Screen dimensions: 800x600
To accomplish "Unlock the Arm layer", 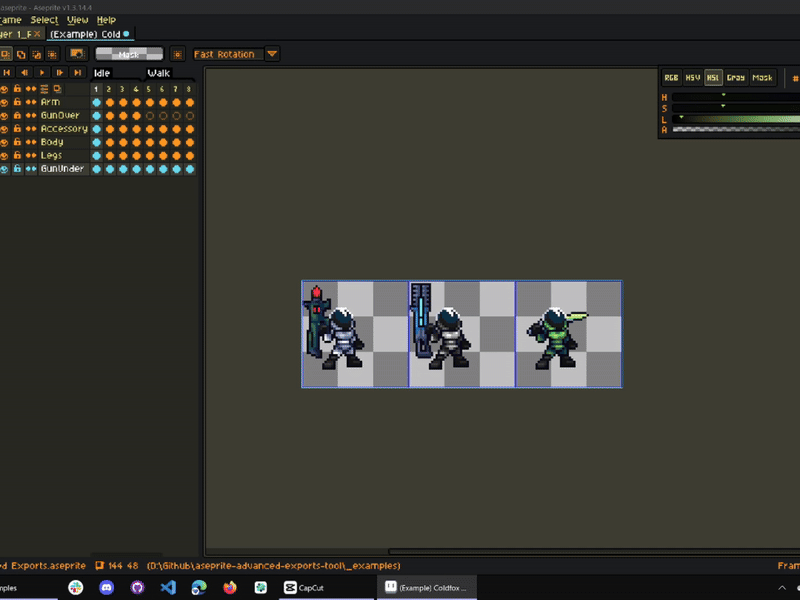I will pyautogui.click(x=18, y=102).
